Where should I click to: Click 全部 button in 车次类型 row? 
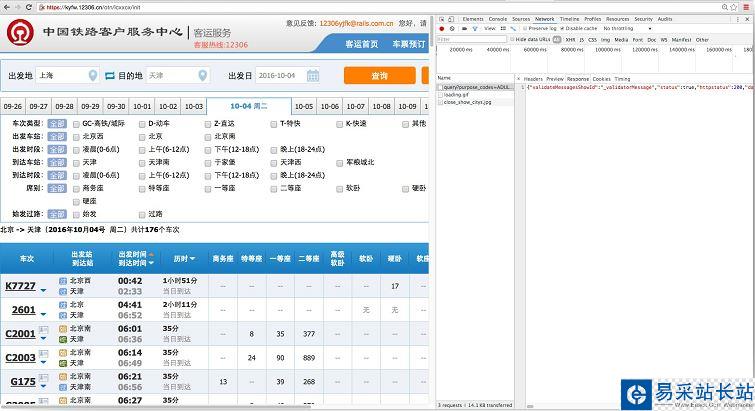click(x=57, y=124)
